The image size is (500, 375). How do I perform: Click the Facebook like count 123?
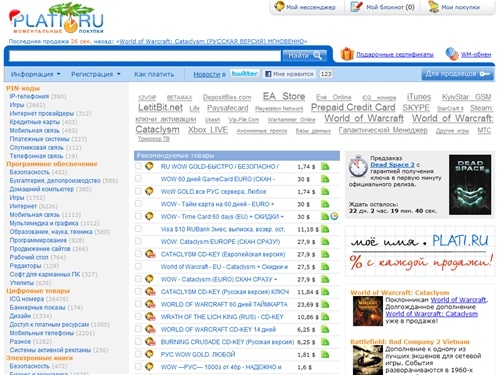326,74
